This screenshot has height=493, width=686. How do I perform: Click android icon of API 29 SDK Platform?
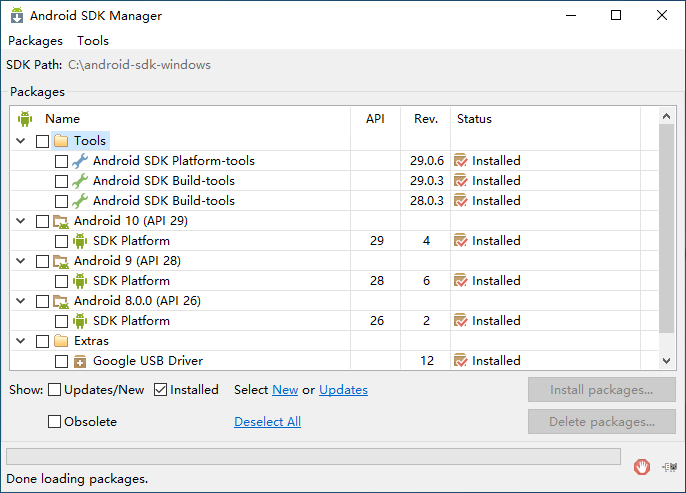[x=80, y=241]
